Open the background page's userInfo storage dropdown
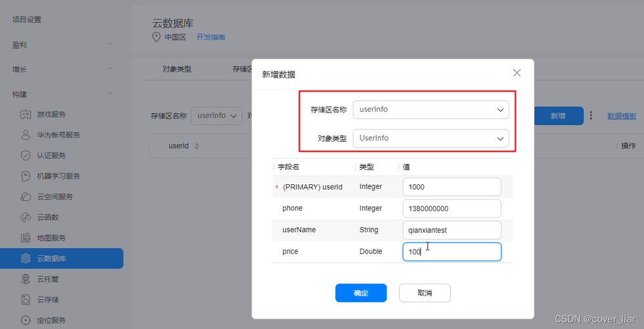Screen dimensions: 644x329 point(216,116)
